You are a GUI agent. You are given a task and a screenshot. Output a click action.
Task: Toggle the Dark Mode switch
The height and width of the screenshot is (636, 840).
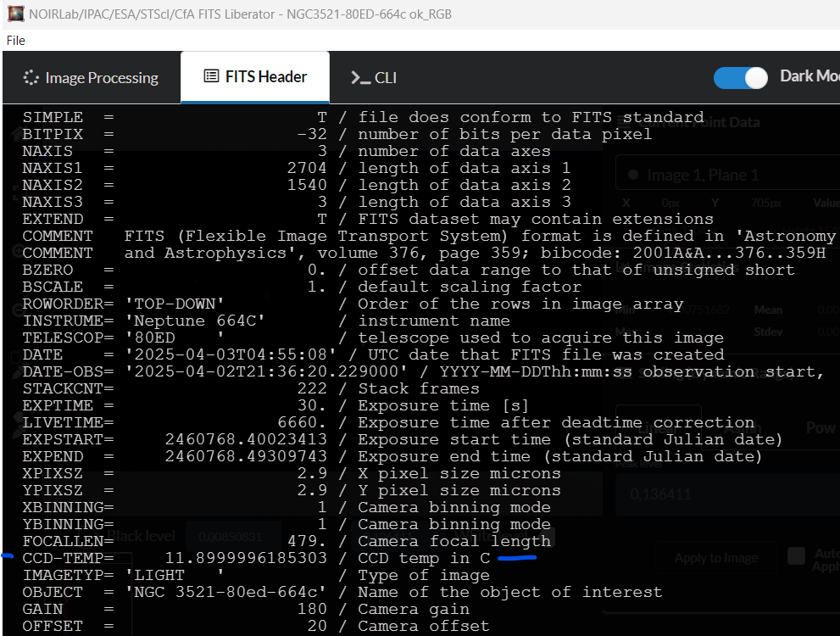(740, 78)
